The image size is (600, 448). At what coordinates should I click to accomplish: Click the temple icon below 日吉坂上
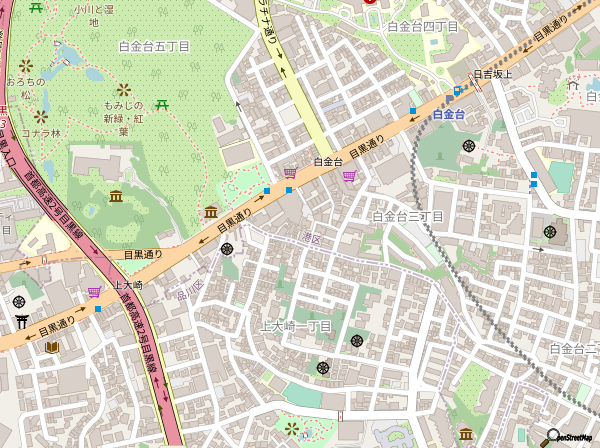tap(468, 145)
